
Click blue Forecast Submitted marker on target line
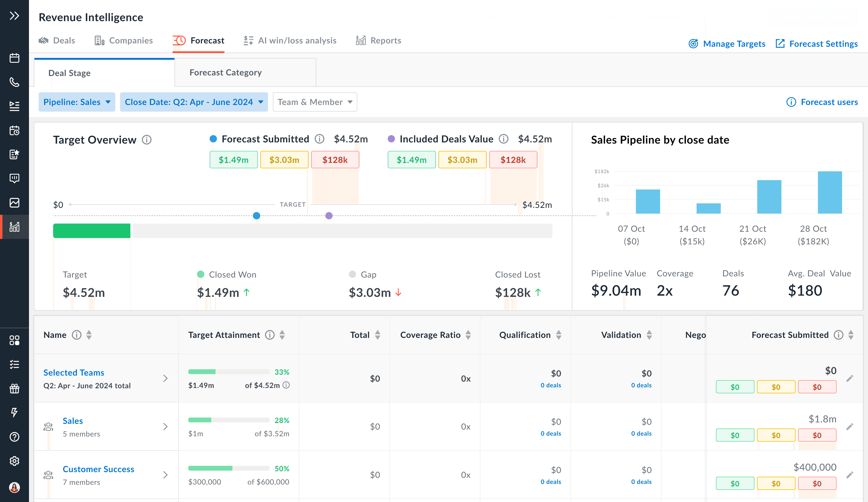click(x=256, y=216)
